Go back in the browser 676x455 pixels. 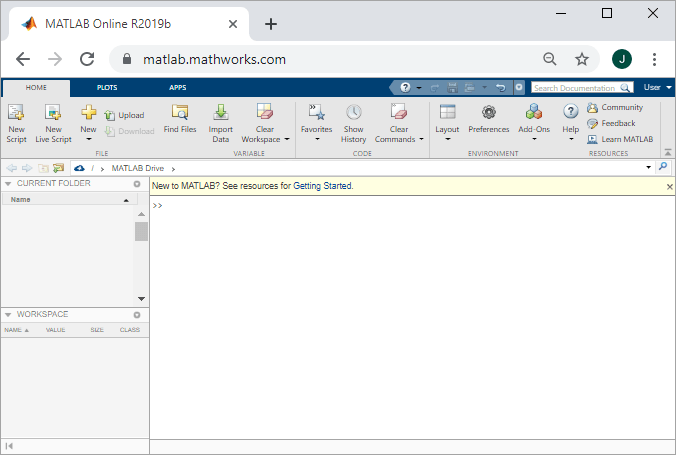pyautogui.click(x=23, y=59)
